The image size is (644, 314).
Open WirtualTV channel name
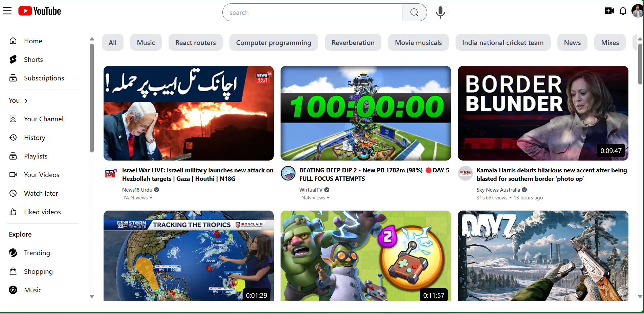pos(311,190)
